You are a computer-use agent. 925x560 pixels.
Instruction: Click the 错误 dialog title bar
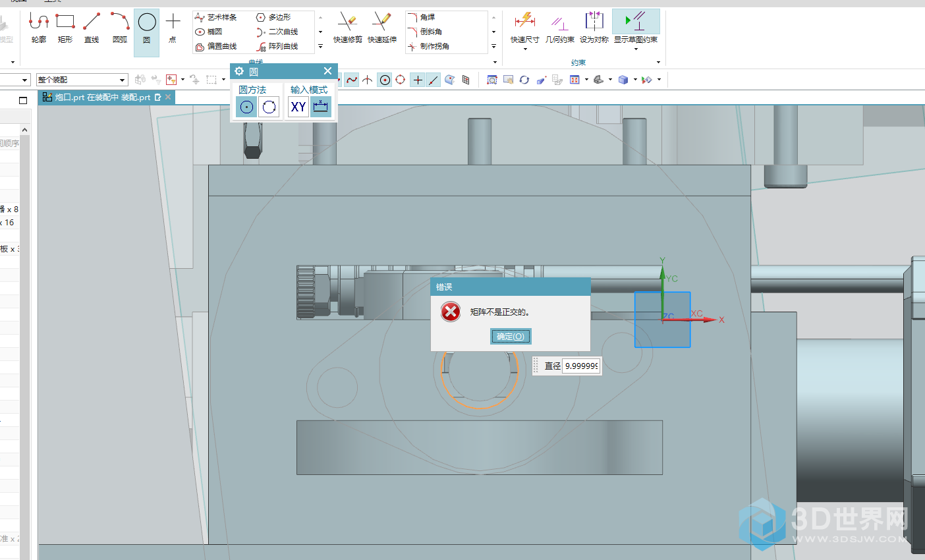(511, 287)
